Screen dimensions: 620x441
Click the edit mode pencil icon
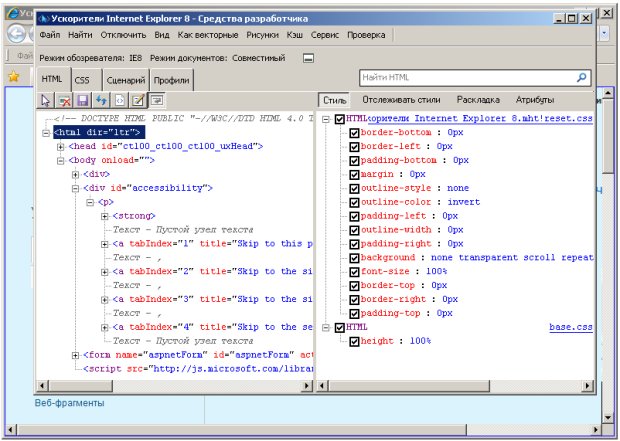139,100
